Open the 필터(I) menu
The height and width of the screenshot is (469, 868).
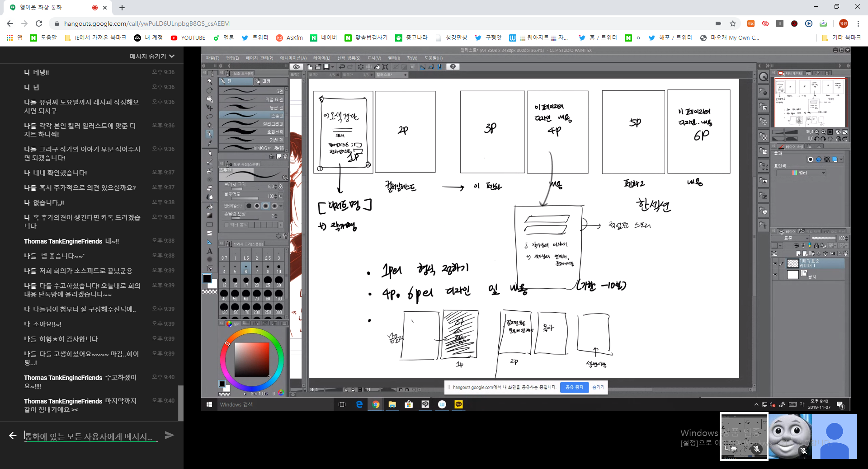click(x=394, y=58)
